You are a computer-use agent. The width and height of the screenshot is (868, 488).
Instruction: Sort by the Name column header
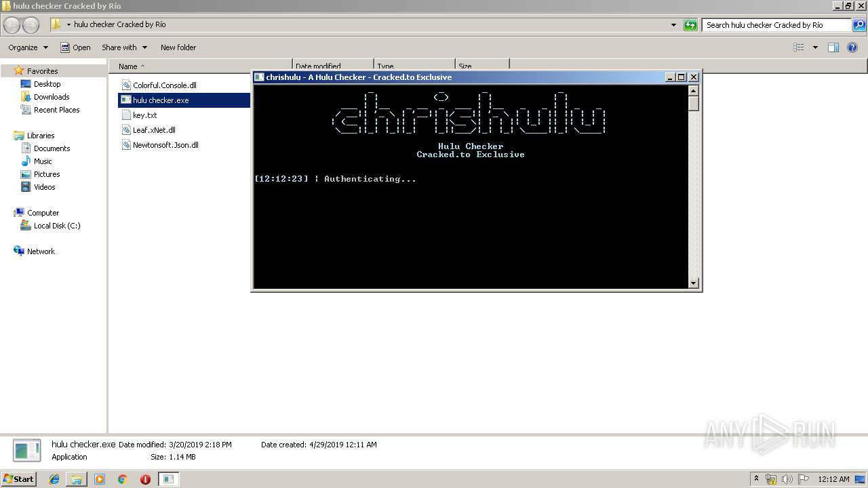tap(128, 66)
